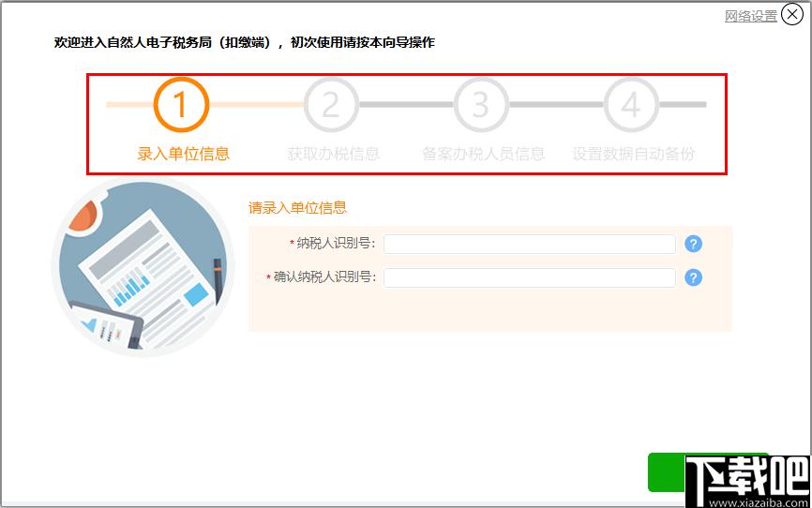
Task: Click the step 2 circle icon
Action: 331,105
